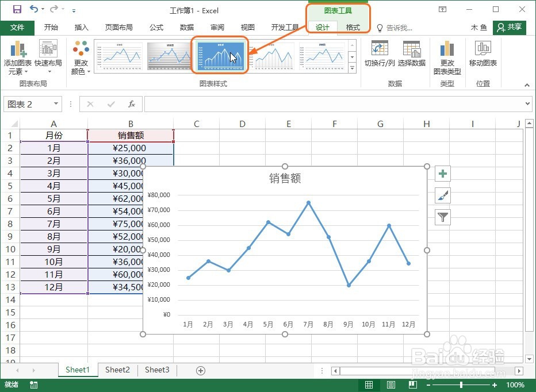The image size is (536, 392).
Task: Switch to the Sheet2 worksheet tab
Action: (117, 370)
